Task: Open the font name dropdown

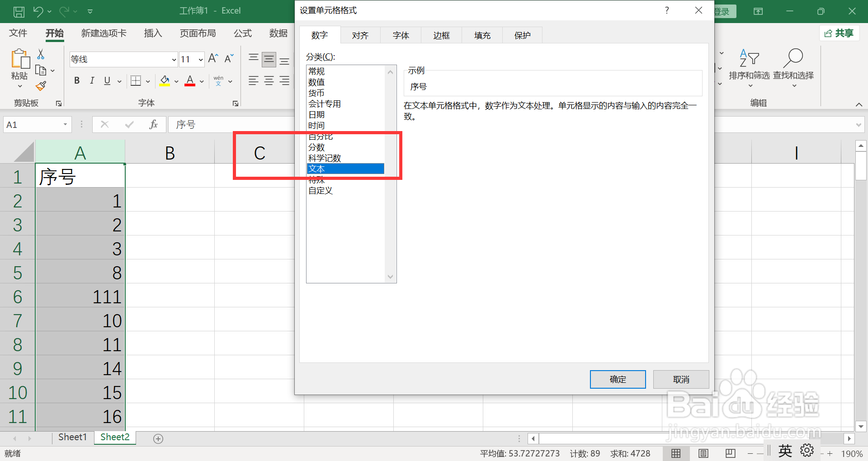Action: point(174,59)
